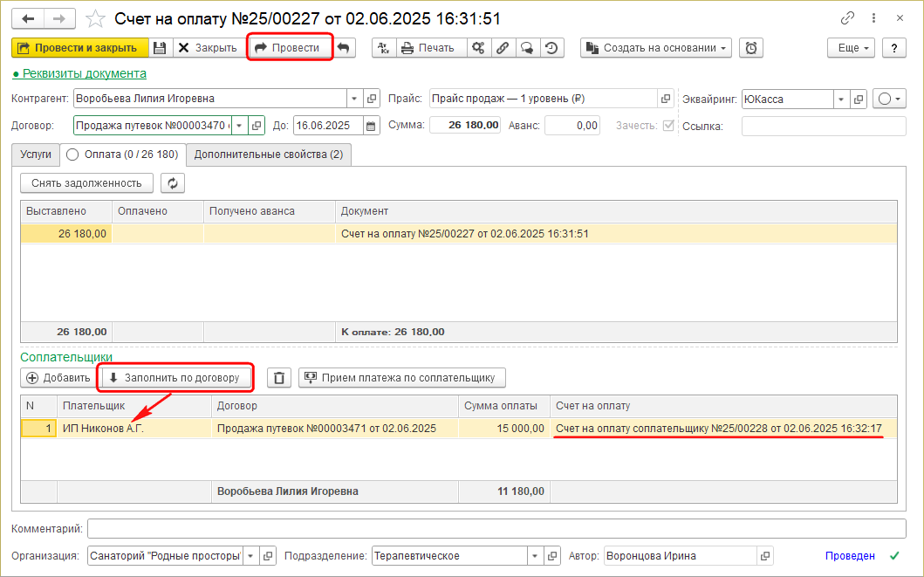Click the linked documents chain icon
This screenshot has height=577, width=924.
(x=503, y=48)
